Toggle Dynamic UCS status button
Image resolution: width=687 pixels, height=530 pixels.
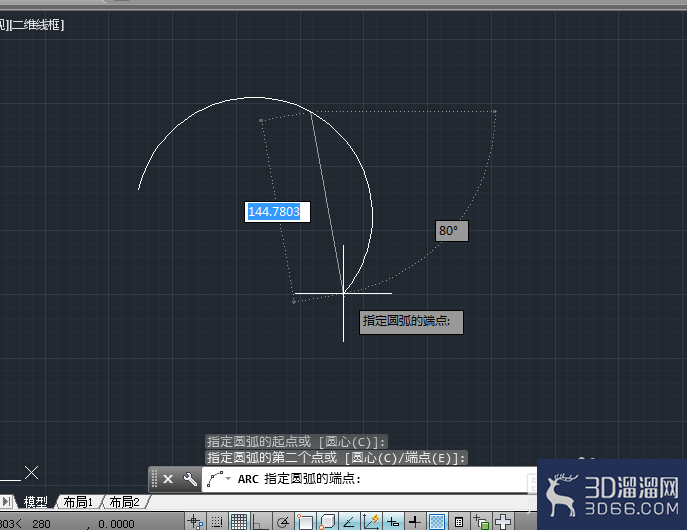point(371,522)
